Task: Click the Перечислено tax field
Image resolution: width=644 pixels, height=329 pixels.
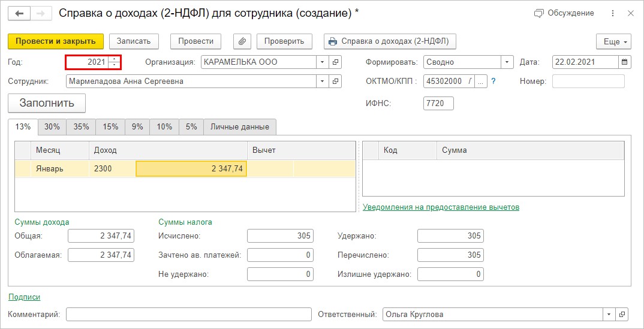Action: coord(450,255)
